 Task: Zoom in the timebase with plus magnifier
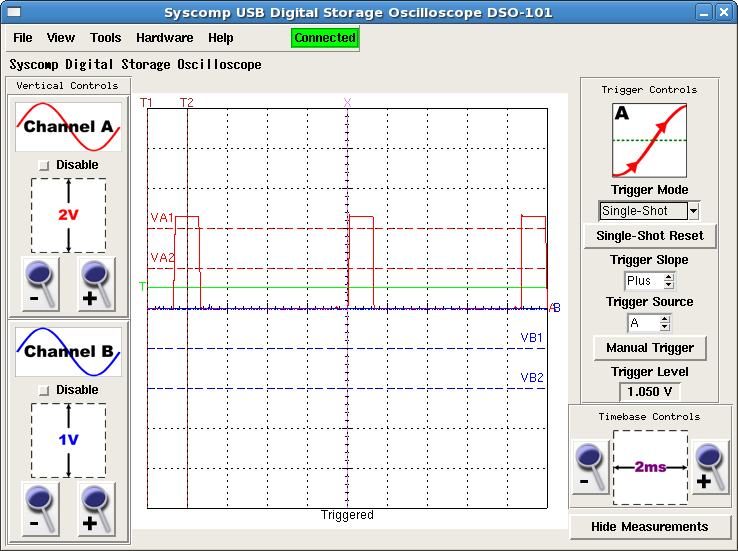(710, 467)
